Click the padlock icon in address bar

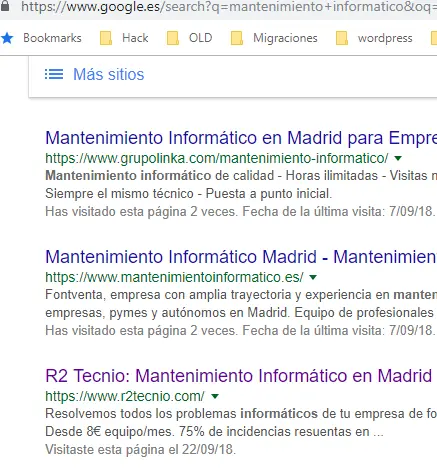(x=5, y=6)
